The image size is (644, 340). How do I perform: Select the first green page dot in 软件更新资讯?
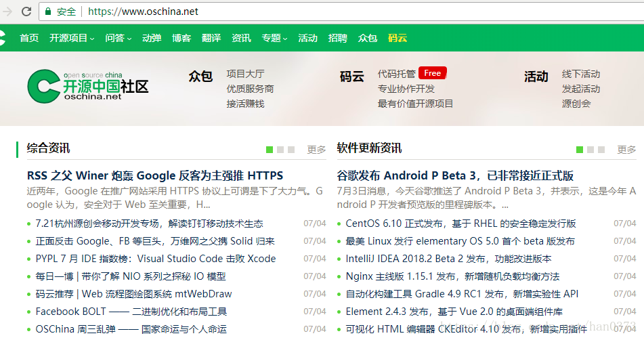[580, 150]
